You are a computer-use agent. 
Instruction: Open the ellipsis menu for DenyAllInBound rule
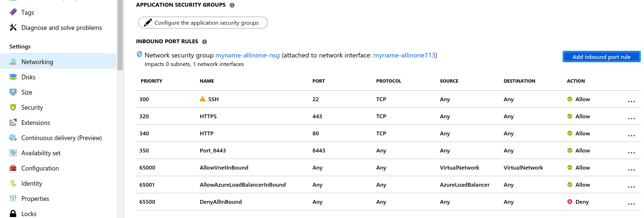(x=632, y=204)
